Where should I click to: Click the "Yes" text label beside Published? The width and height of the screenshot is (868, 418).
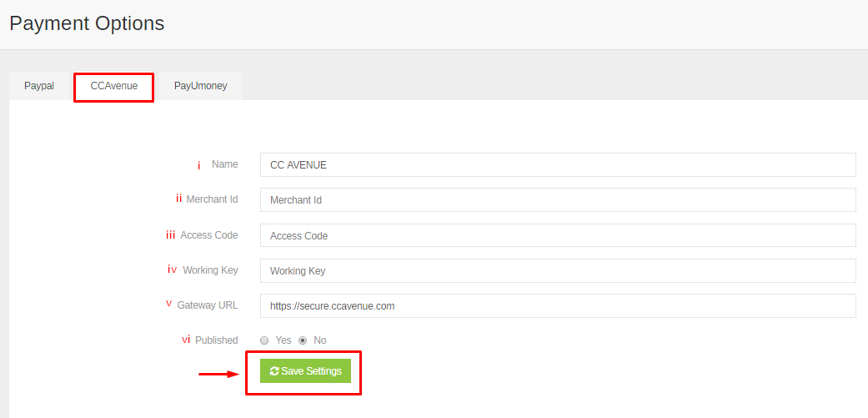tap(283, 340)
